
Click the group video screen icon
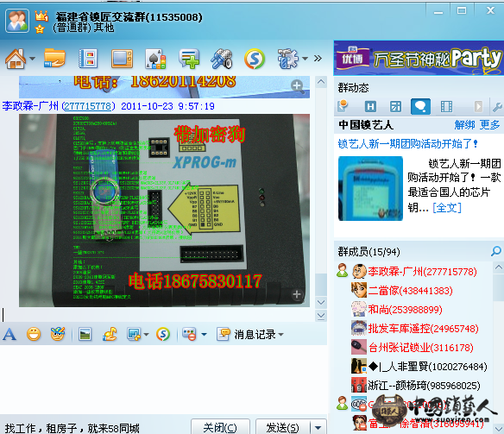click(x=123, y=59)
